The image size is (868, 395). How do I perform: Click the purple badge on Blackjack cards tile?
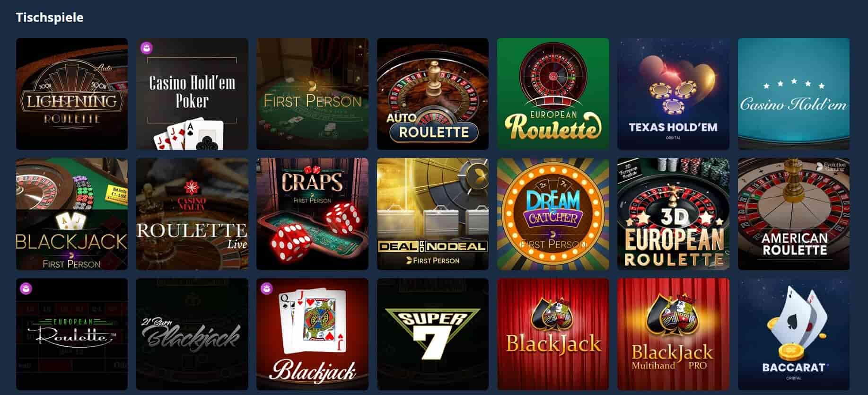267,288
